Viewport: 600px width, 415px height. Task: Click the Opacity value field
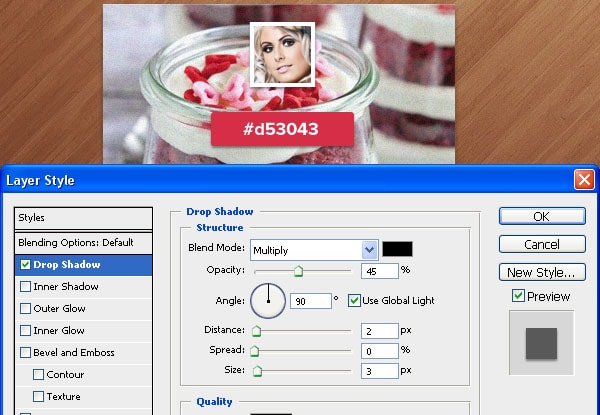(x=380, y=271)
